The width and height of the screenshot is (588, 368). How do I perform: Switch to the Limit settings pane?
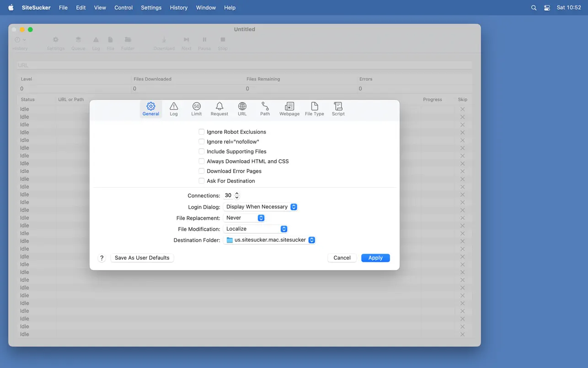pos(197,109)
